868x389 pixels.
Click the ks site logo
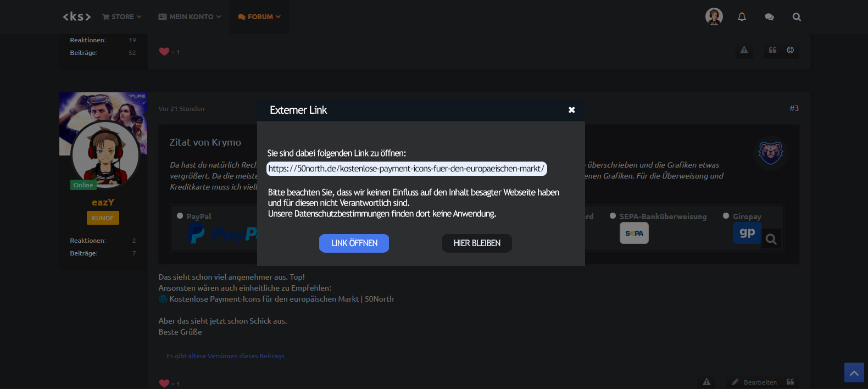(x=76, y=17)
